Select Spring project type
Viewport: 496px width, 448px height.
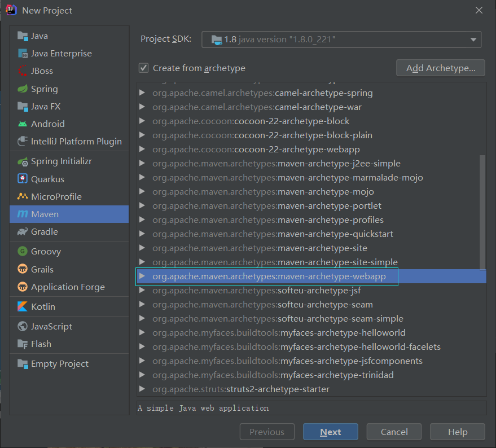pyautogui.click(x=69, y=89)
